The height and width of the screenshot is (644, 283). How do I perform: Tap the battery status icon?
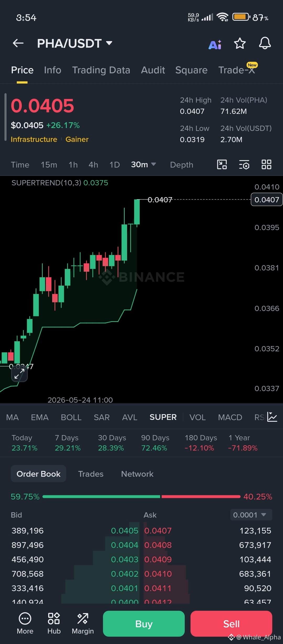click(241, 17)
